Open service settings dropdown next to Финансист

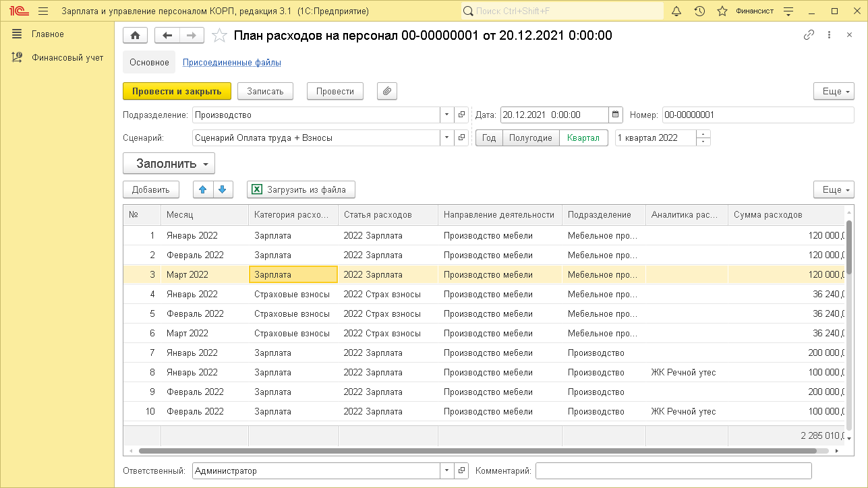(x=787, y=11)
